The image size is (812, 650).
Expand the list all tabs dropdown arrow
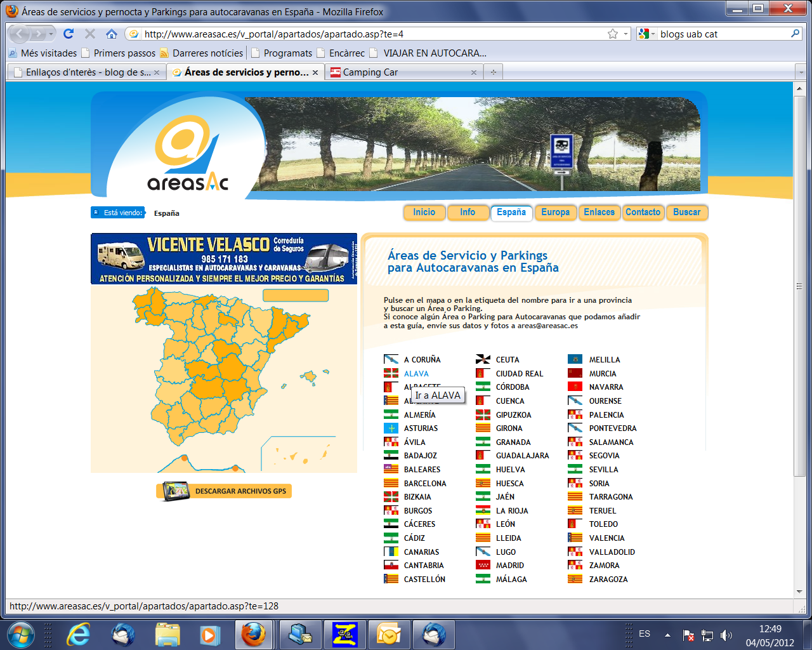pyautogui.click(x=801, y=72)
